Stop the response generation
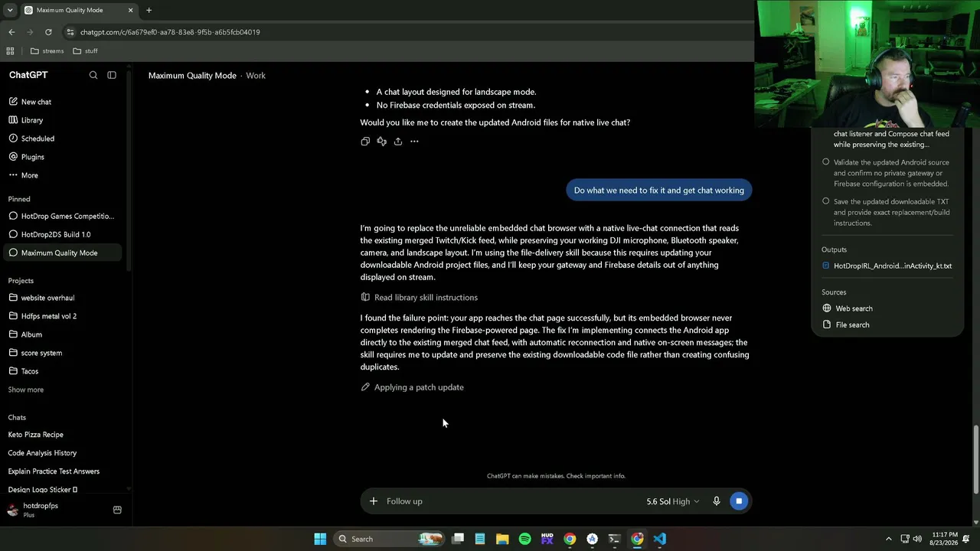This screenshot has height=551, width=980. coord(739,501)
